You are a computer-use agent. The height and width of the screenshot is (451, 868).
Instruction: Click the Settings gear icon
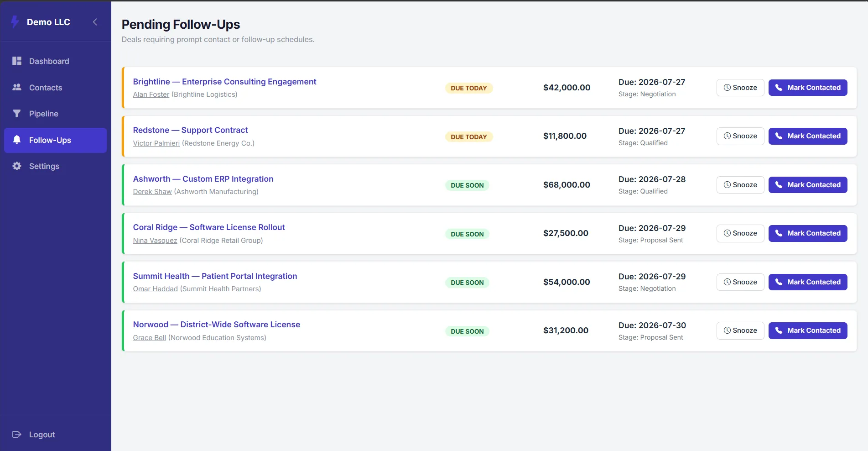[17, 166]
